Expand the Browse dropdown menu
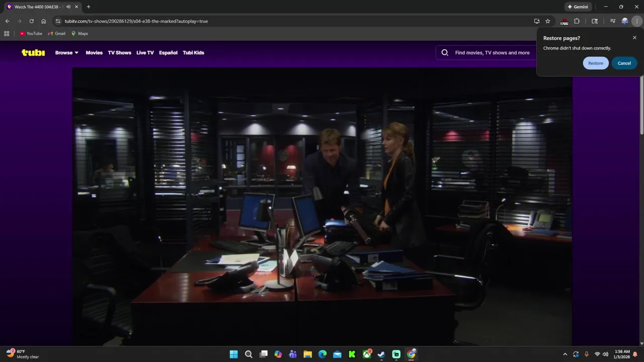Screen dimensions: 644x362 coord(67,52)
